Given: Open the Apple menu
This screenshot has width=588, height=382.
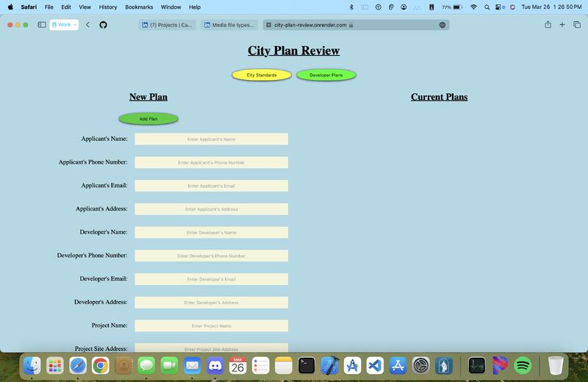Looking at the screenshot, I should [10, 7].
